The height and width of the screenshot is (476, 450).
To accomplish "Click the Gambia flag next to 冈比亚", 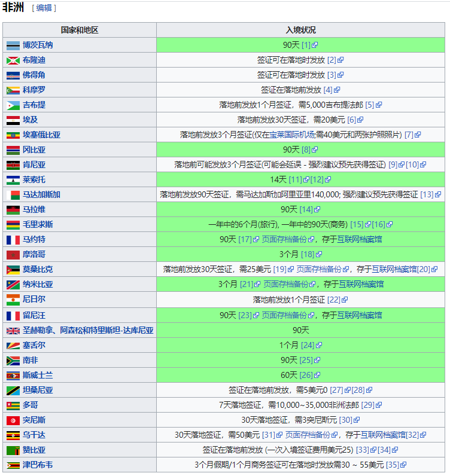I will point(13,150).
